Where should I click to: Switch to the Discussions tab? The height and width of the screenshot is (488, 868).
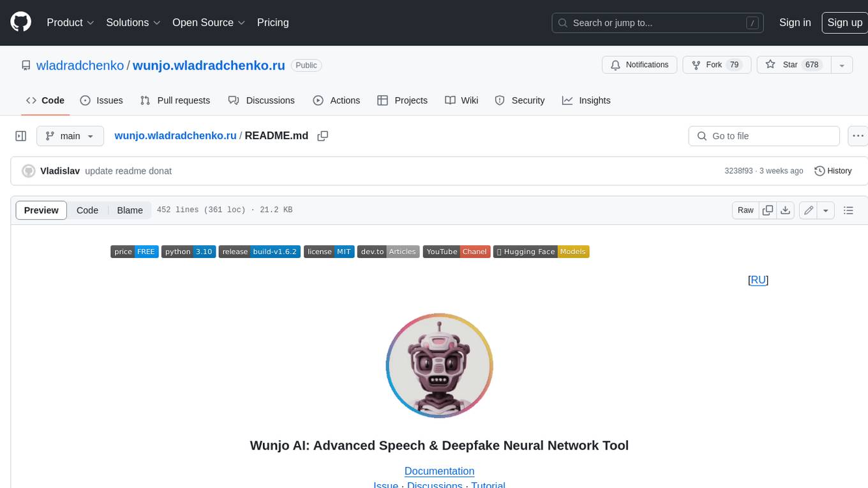[262, 100]
